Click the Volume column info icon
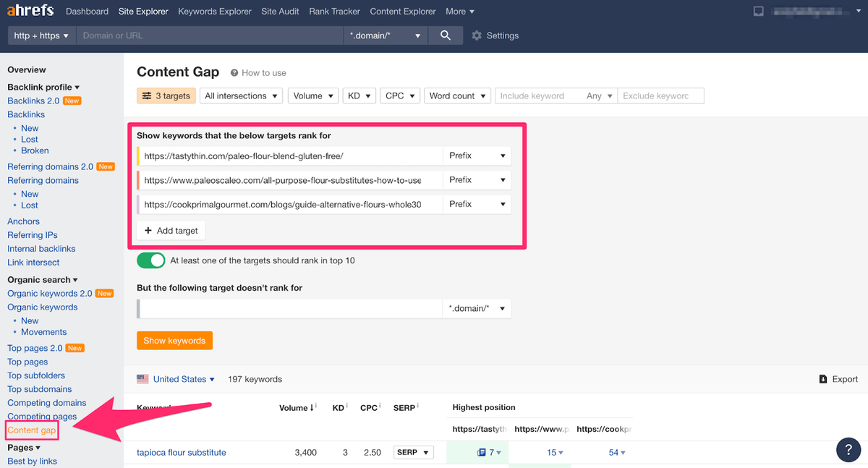Viewport: 868px width, 468px height. pos(316,407)
